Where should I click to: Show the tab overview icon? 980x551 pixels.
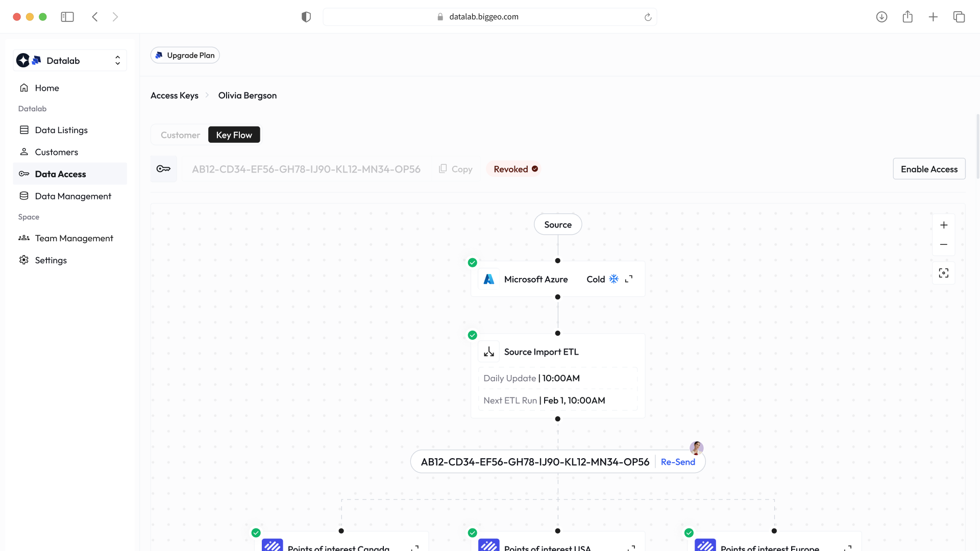pyautogui.click(x=959, y=17)
